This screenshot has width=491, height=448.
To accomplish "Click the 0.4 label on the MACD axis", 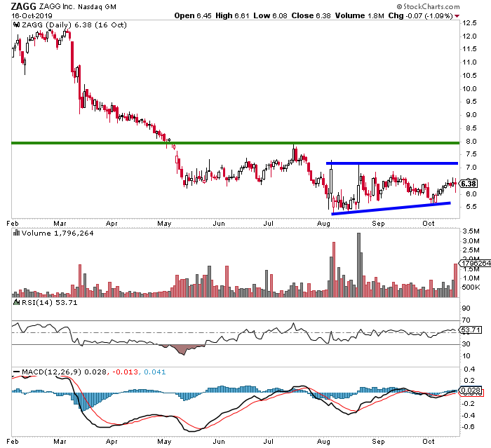I will pyautogui.click(x=470, y=369).
